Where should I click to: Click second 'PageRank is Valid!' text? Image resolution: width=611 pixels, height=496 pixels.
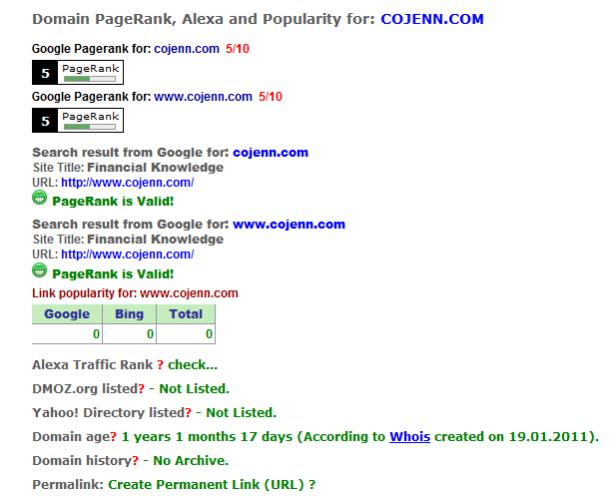coord(113,274)
